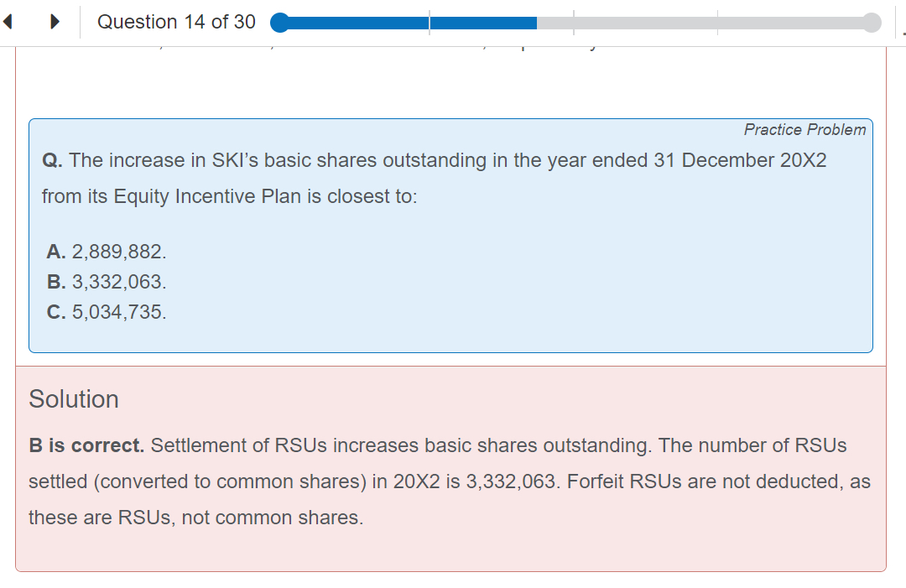Screen dimensions: 906x588
Task: Click the first tick mark on progress bar
Action: coord(430,23)
